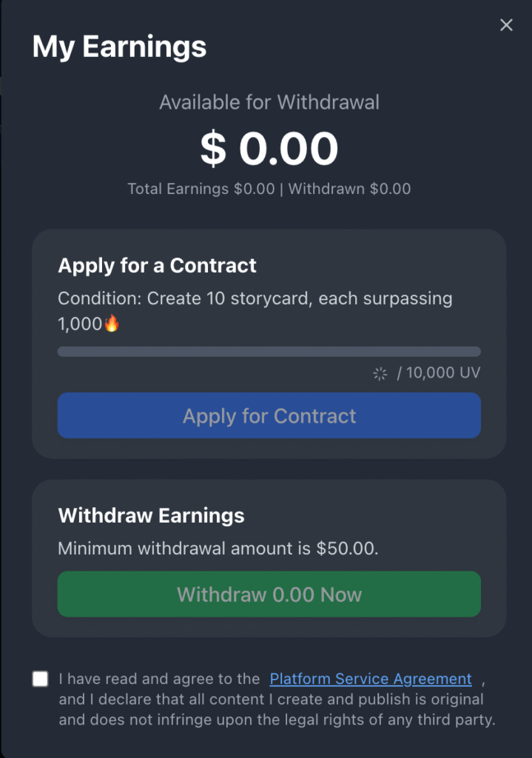Click the Withdrawn $0.00 text

[x=349, y=189]
